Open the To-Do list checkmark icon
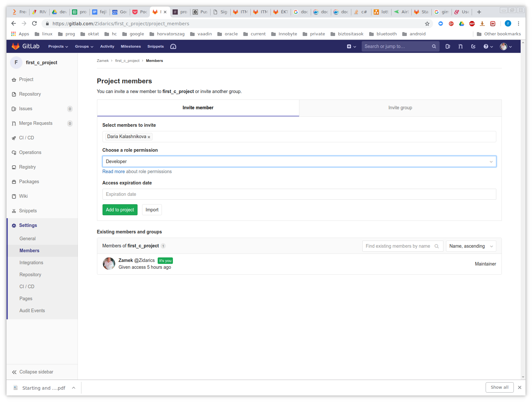The image size is (532, 402). pos(473,46)
